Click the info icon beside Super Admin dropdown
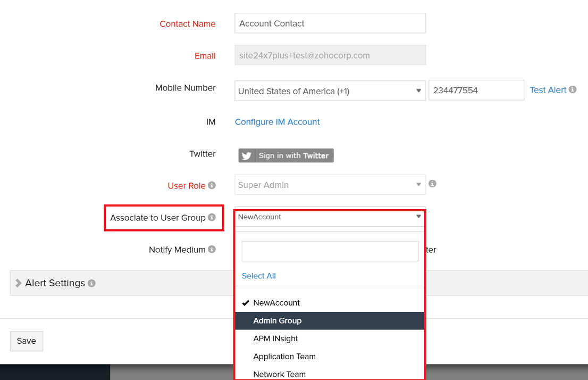Image resolution: width=588 pixels, height=380 pixels. tap(432, 184)
